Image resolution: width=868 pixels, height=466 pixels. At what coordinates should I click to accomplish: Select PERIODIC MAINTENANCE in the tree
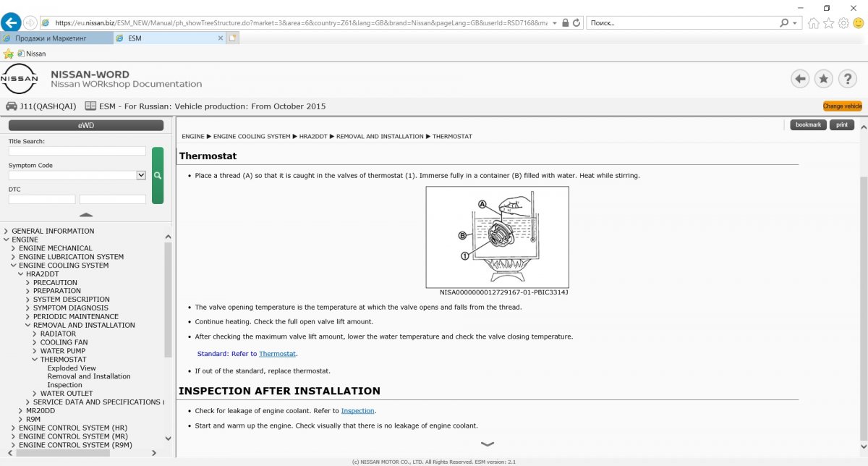76,317
